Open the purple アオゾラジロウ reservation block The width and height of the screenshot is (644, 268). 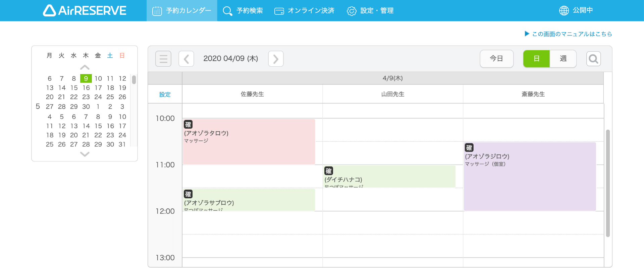pyautogui.click(x=530, y=177)
